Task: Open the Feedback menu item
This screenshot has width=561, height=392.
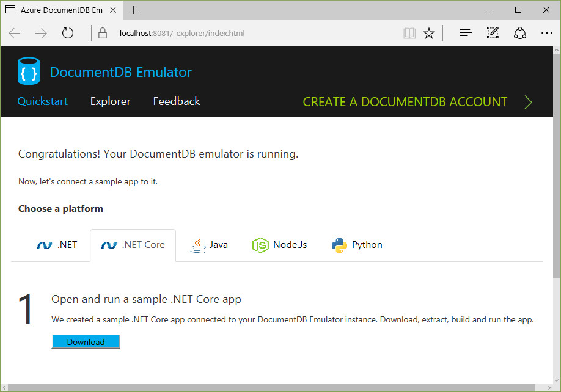Action: 177,101
